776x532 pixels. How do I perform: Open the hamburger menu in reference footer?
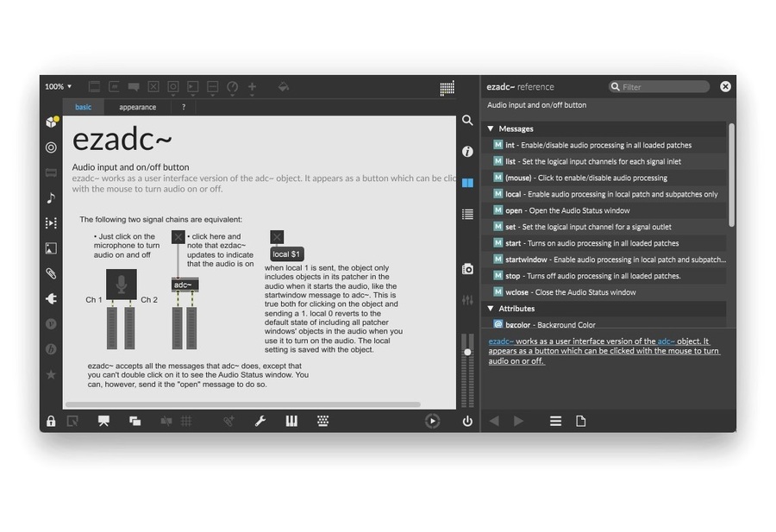555,421
